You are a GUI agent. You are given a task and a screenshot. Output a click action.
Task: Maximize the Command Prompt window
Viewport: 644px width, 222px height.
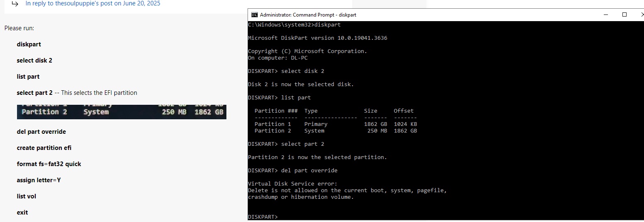625,14
